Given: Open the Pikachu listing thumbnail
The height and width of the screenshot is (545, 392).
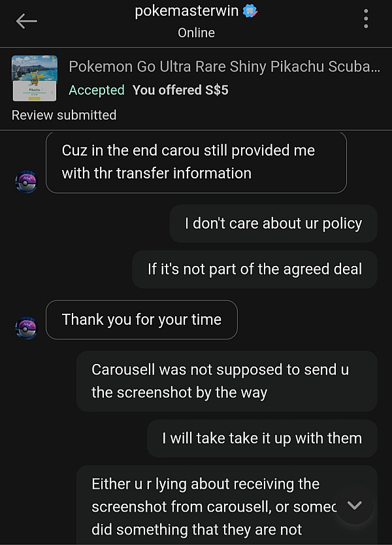Looking at the screenshot, I should tap(35, 78).
